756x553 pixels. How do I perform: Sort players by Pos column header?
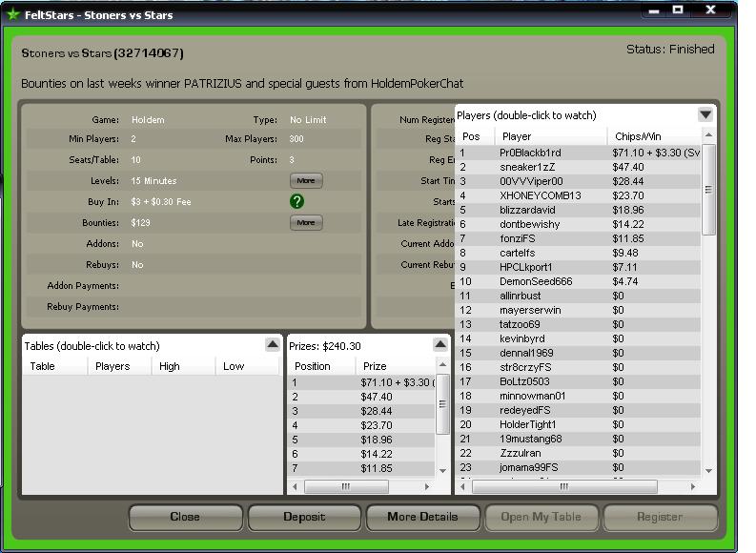(x=476, y=136)
